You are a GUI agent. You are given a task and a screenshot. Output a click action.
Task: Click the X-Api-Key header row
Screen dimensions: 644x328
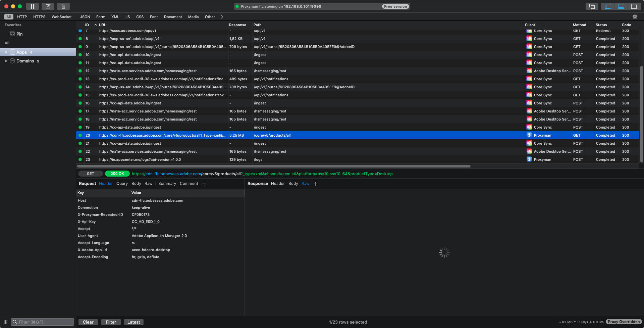[160, 222]
